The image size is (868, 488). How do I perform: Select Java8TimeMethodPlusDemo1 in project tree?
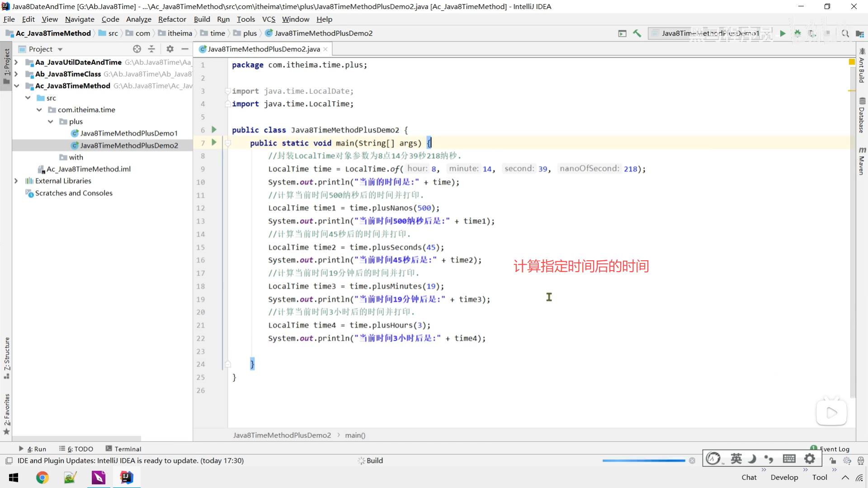128,133
